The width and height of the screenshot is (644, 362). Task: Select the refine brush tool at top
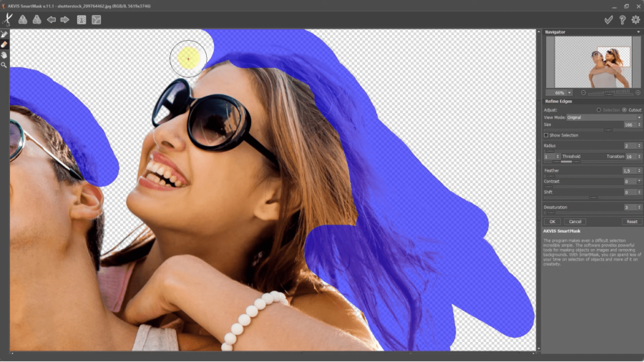pyautogui.click(x=4, y=34)
